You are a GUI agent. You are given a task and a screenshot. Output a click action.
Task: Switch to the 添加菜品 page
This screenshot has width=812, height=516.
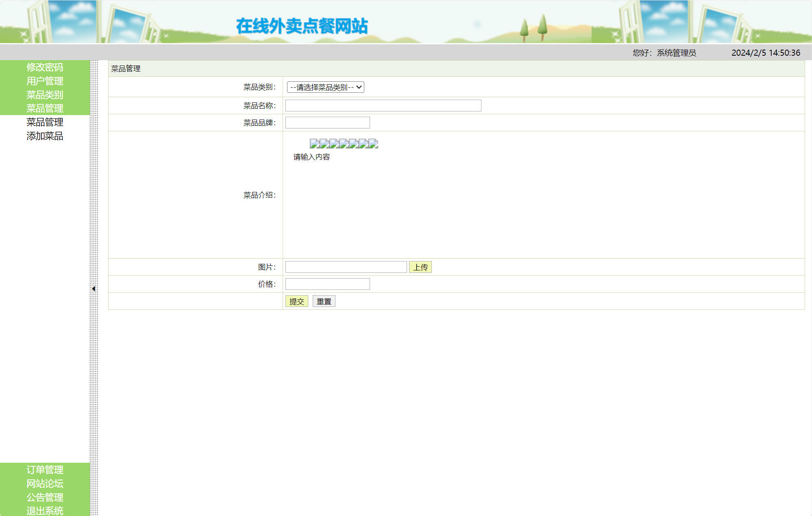click(45, 136)
